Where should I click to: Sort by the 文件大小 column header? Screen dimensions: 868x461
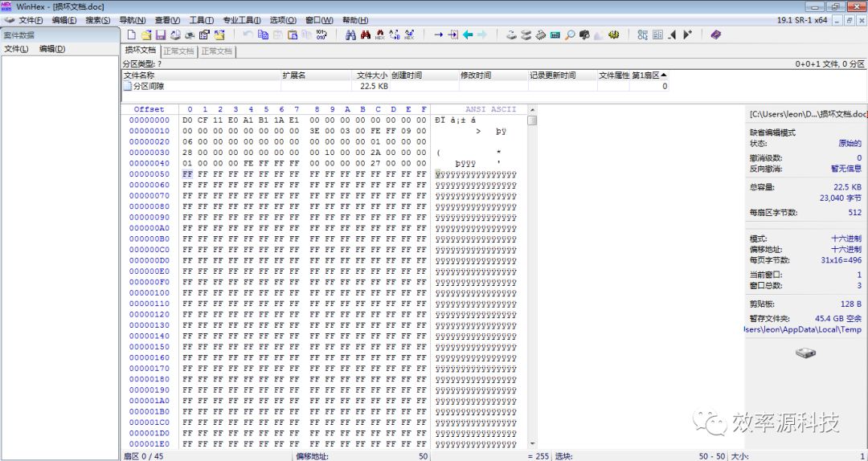(372, 75)
